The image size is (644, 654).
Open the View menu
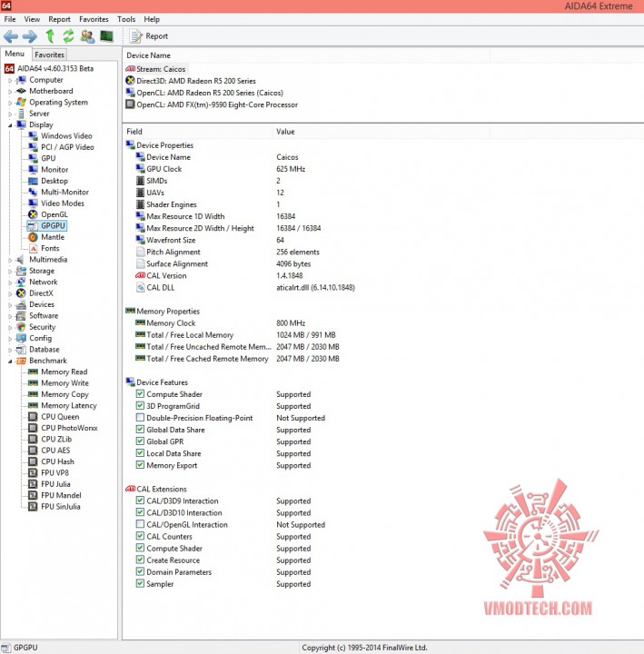pyautogui.click(x=32, y=19)
